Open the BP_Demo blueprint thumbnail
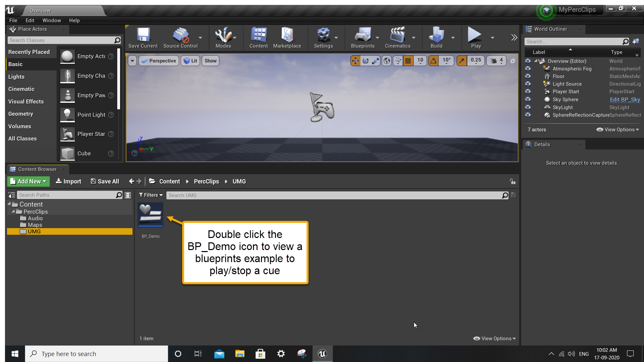 (x=150, y=215)
